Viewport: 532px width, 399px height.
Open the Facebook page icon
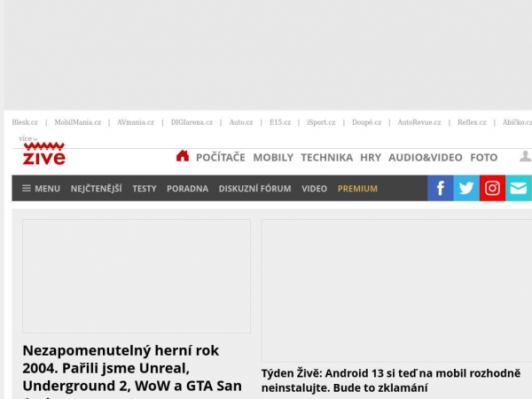pyautogui.click(x=440, y=188)
